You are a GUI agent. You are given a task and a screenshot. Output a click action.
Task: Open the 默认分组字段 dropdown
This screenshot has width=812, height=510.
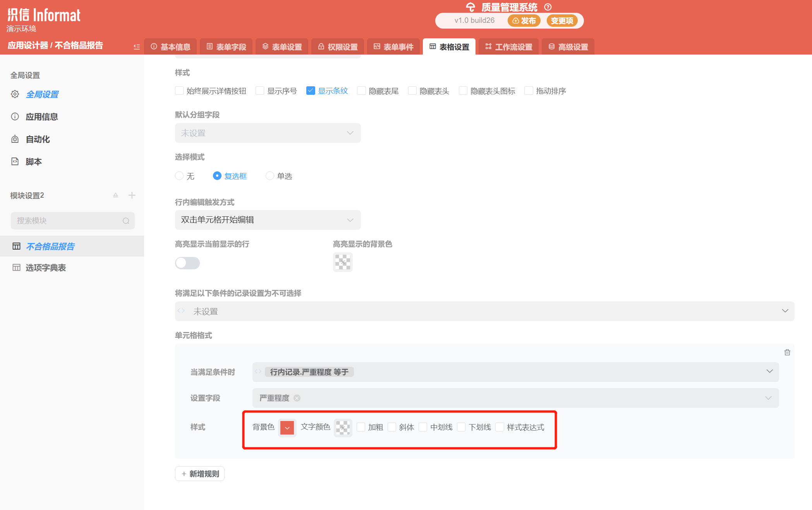[268, 133]
